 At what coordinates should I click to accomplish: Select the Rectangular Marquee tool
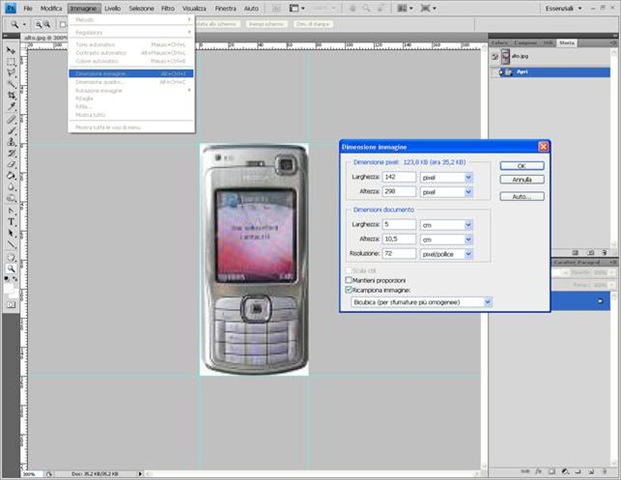point(11,62)
